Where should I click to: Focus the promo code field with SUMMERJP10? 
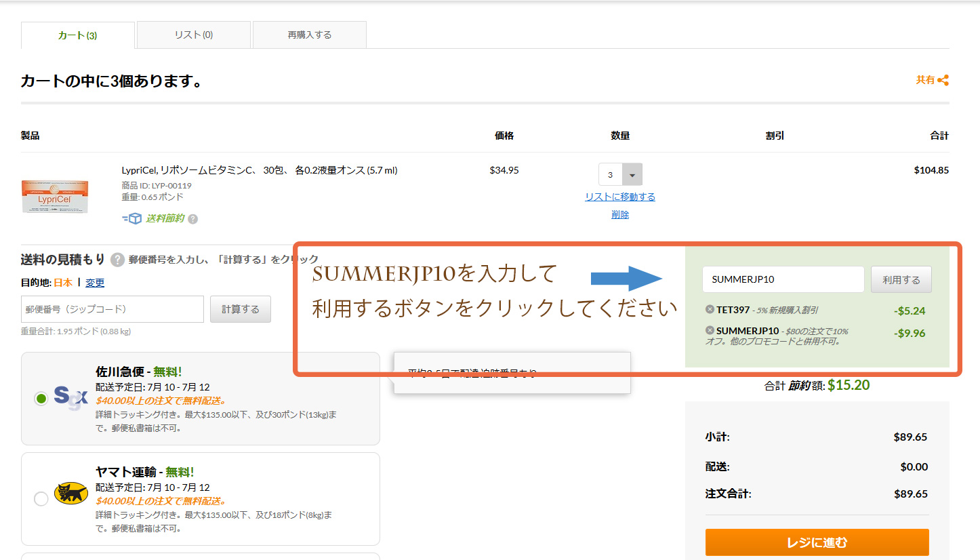click(783, 279)
